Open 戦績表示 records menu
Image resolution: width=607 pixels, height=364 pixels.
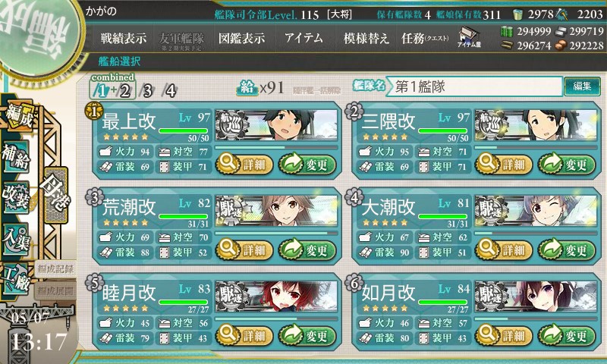124,38
